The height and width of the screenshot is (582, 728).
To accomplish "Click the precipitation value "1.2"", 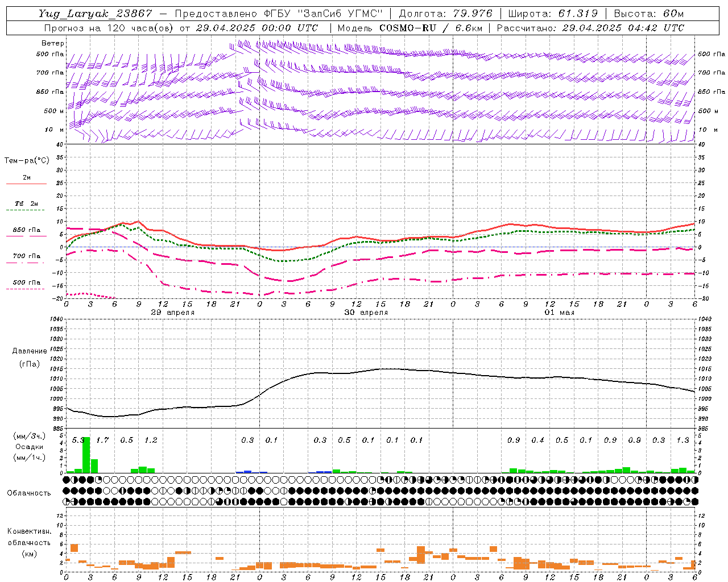I will click(151, 440).
